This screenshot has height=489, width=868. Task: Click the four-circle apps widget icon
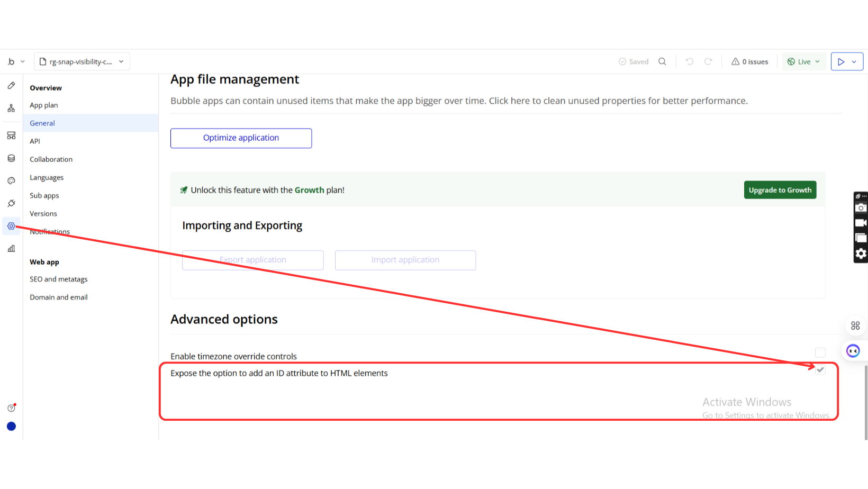[x=855, y=325]
